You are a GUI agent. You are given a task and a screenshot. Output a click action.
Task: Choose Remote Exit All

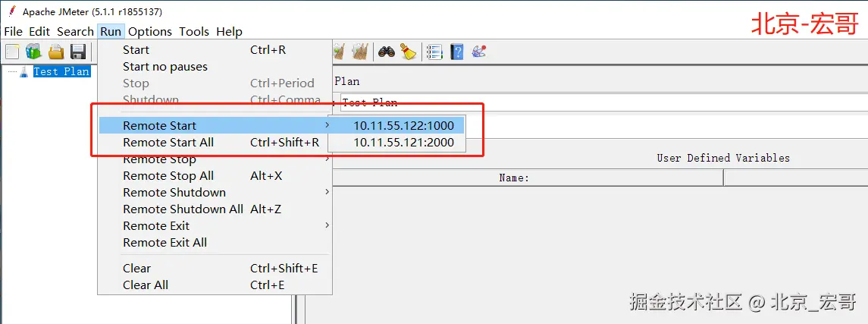pos(215,242)
